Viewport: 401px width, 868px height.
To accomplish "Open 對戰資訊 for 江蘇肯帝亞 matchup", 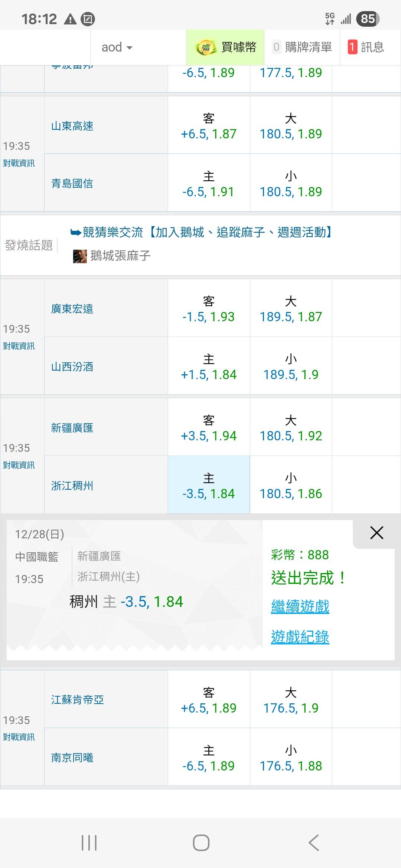I will (x=19, y=737).
